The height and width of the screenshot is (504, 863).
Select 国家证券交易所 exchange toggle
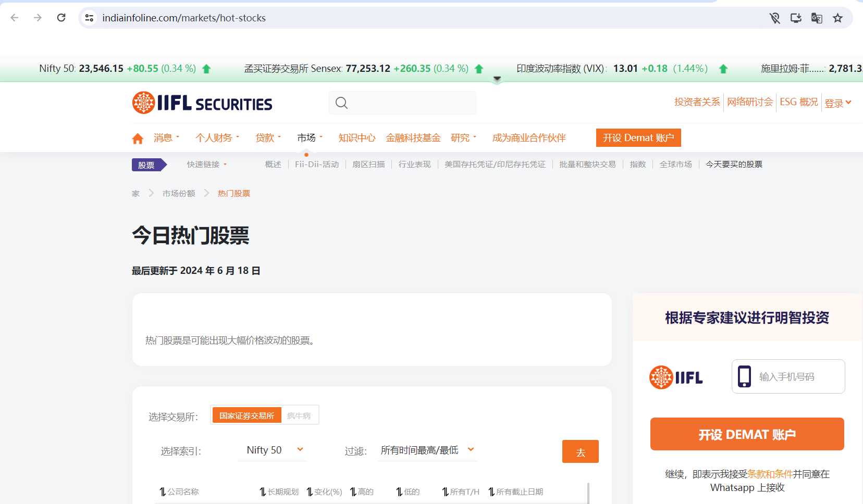(x=246, y=415)
